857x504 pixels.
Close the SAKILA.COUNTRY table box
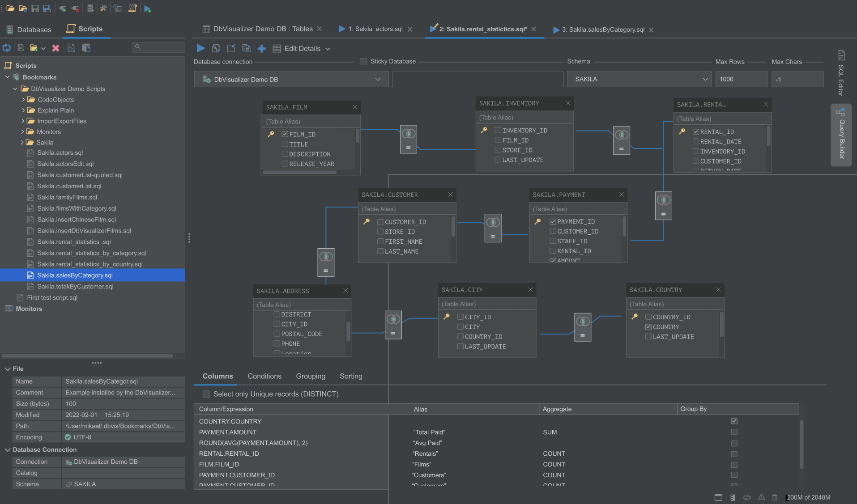click(x=718, y=290)
